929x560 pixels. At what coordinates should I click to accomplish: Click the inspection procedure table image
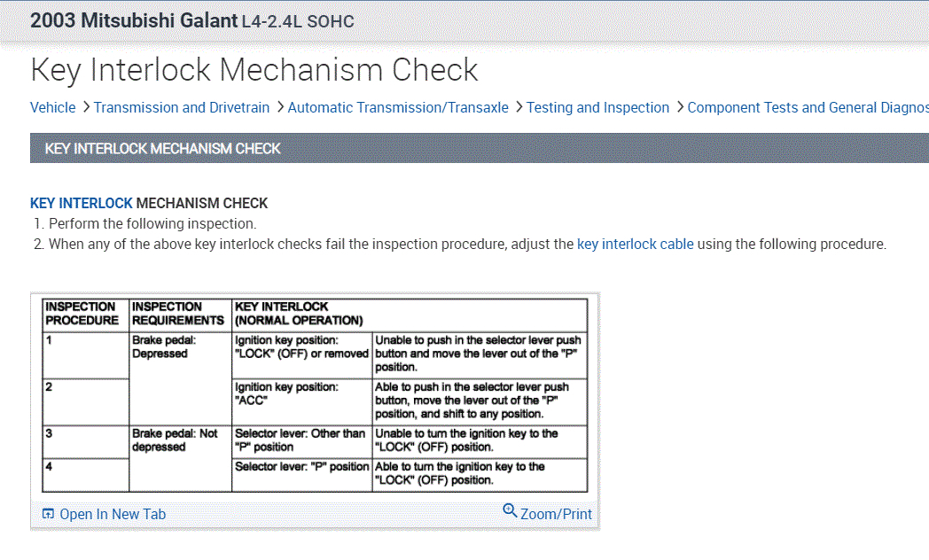tap(315, 394)
